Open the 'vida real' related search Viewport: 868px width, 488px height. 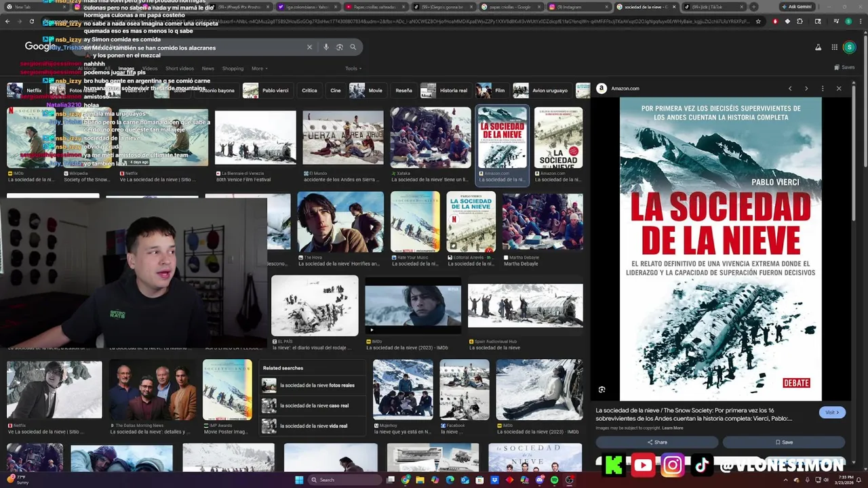[x=313, y=426]
